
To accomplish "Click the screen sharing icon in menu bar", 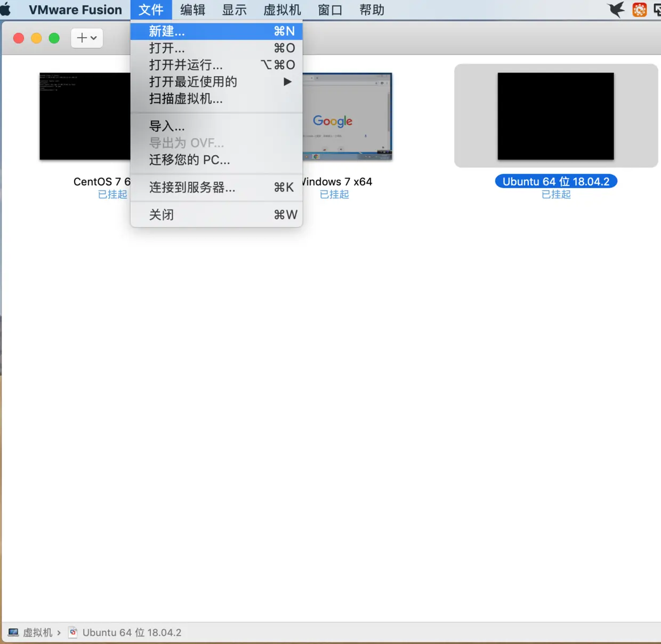I will (657, 9).
